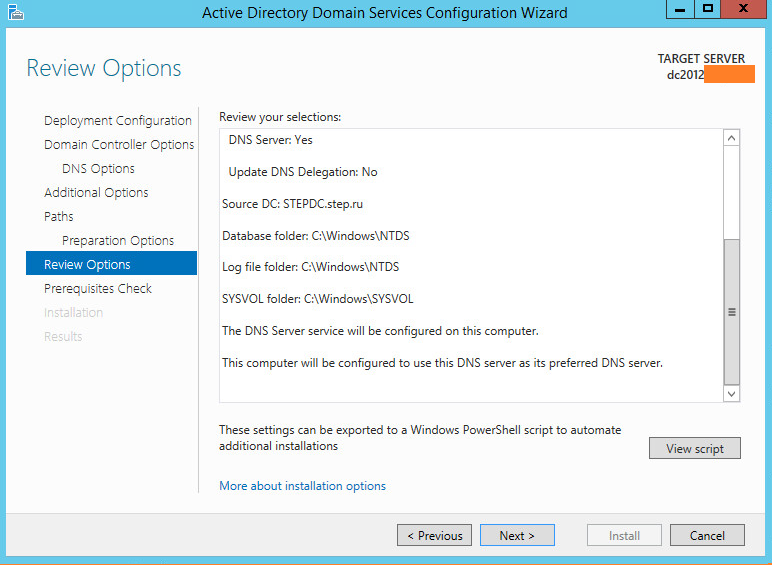Open the Paths step
The height and width of the screenshot is (565, 772).
(59, 216)
